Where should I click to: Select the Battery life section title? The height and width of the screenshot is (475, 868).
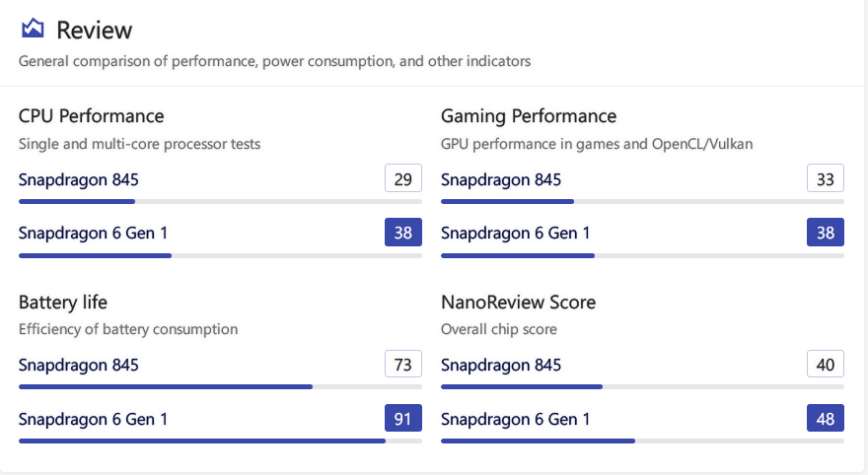coord(63,302)
